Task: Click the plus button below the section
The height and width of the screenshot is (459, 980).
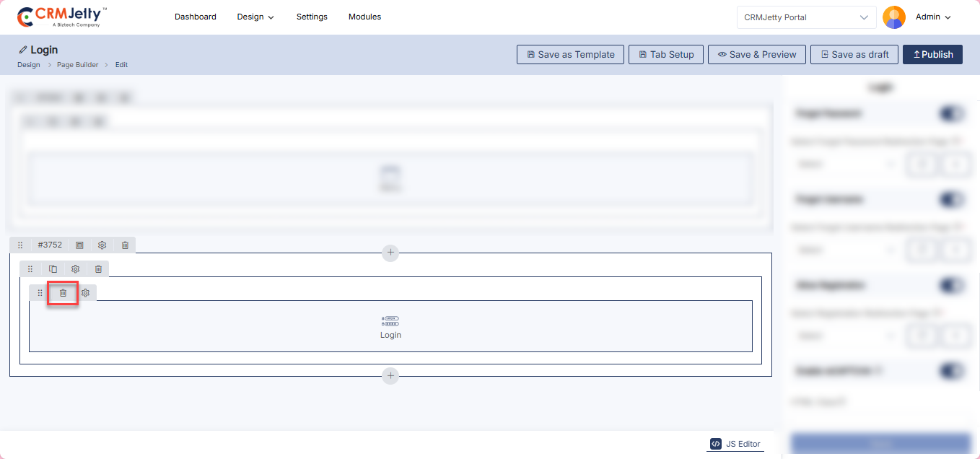Action: click(390, 375)
